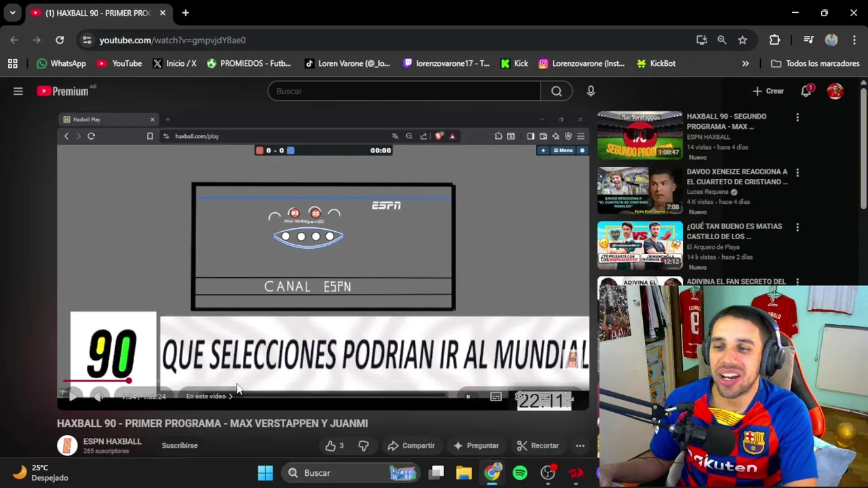Open the zoom magnifier icon in address bar

[722, 40]
